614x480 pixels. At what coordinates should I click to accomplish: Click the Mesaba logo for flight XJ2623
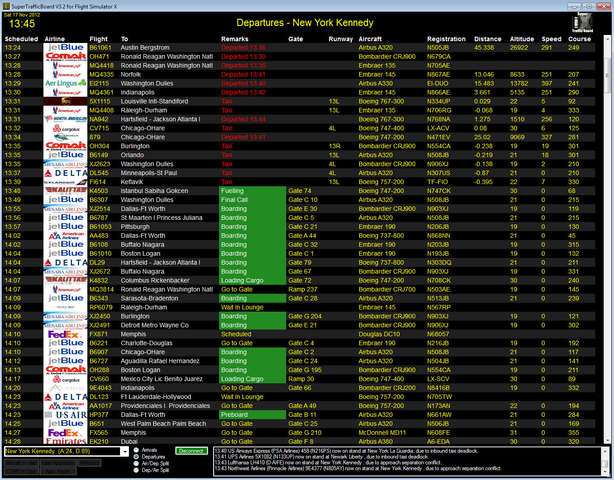coord(65,164)
